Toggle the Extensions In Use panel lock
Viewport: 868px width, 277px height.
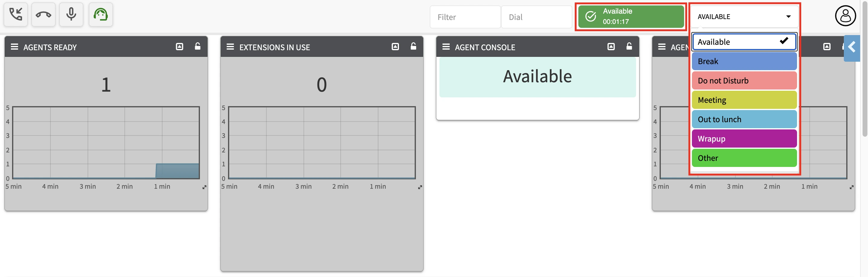[x=413, y=47]
